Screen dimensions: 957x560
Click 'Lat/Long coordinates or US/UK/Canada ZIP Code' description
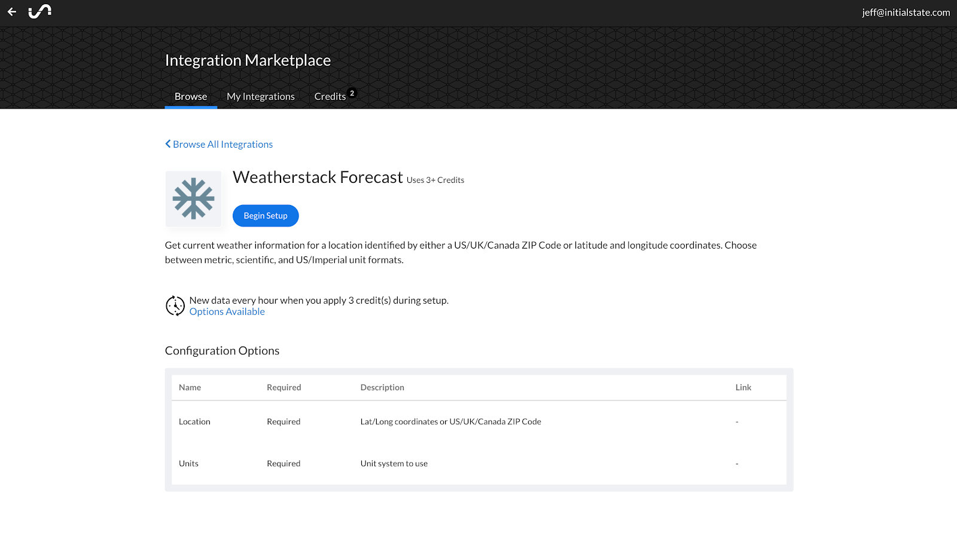coord(450,421)
